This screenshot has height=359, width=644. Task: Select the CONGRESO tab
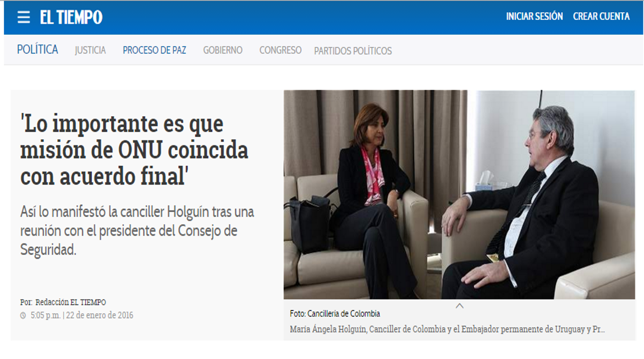280,50
